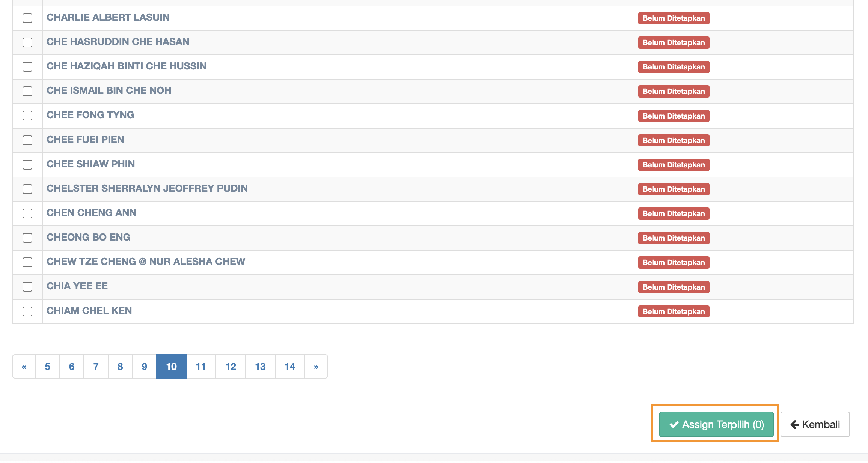Click the Assign Terpilih (0) button
The image size is (868, 463).
point(716,424)
